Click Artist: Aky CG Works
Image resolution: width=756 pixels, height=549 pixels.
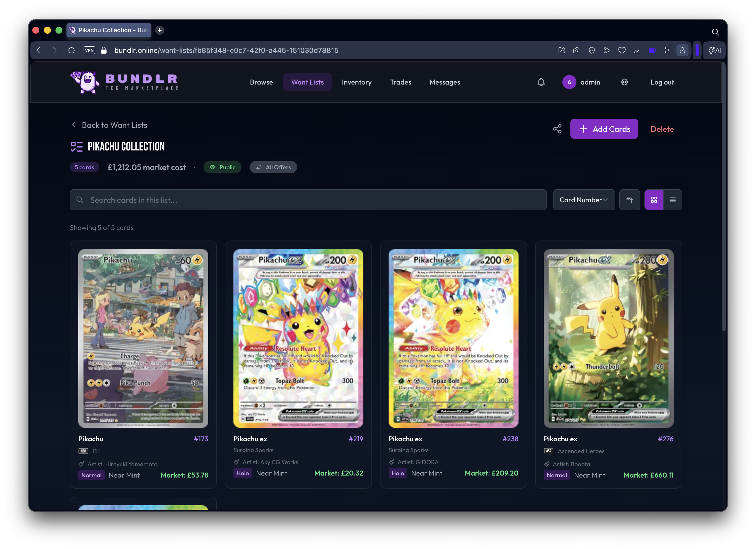(x=270, y=462)
